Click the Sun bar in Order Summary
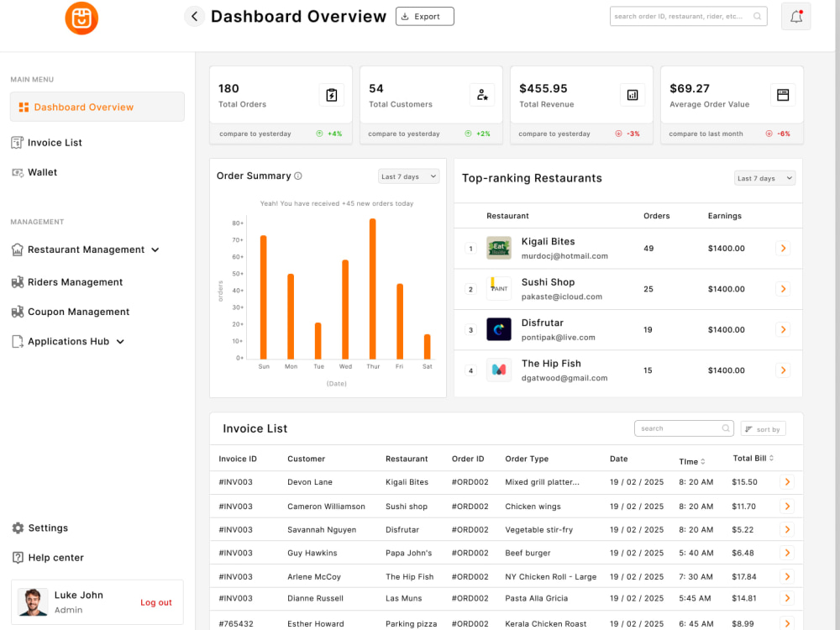 [264, 297]
